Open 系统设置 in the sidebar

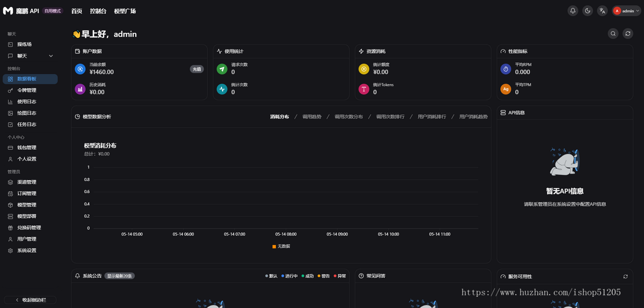tap(30, 251)
